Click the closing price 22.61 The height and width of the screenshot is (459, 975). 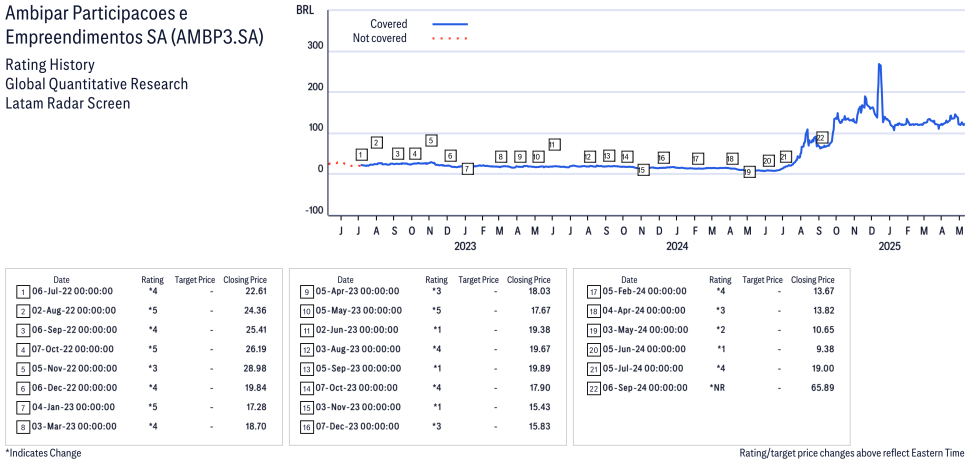[256, 291]
